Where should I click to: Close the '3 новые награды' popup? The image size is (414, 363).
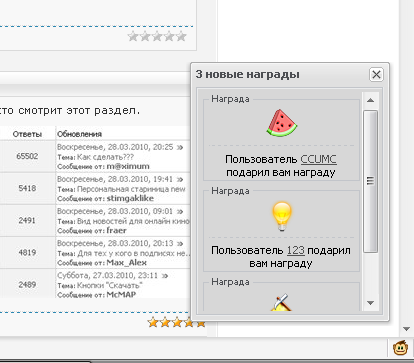(x=376, y=74)
